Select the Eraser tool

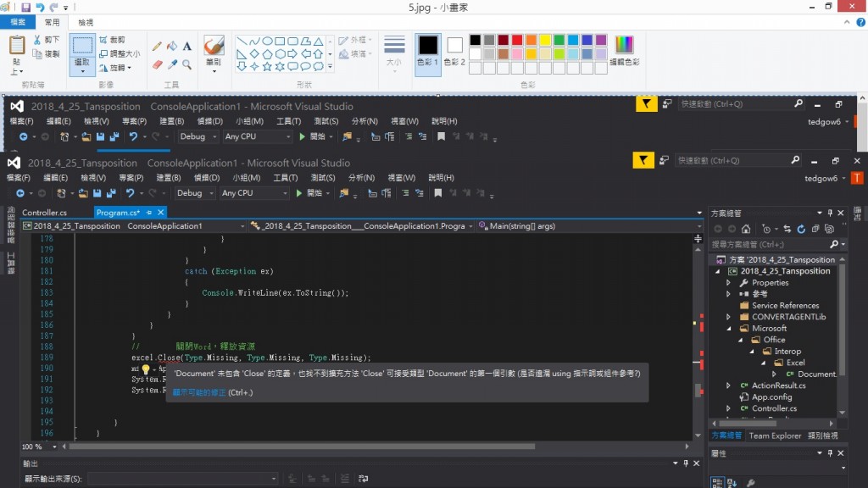pyautogui.click(x=157, y=64)
